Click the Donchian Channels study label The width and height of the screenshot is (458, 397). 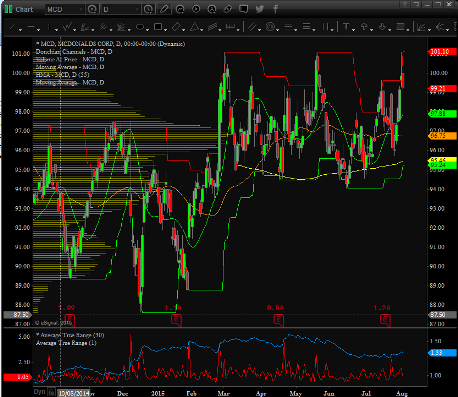pos(74,51)
